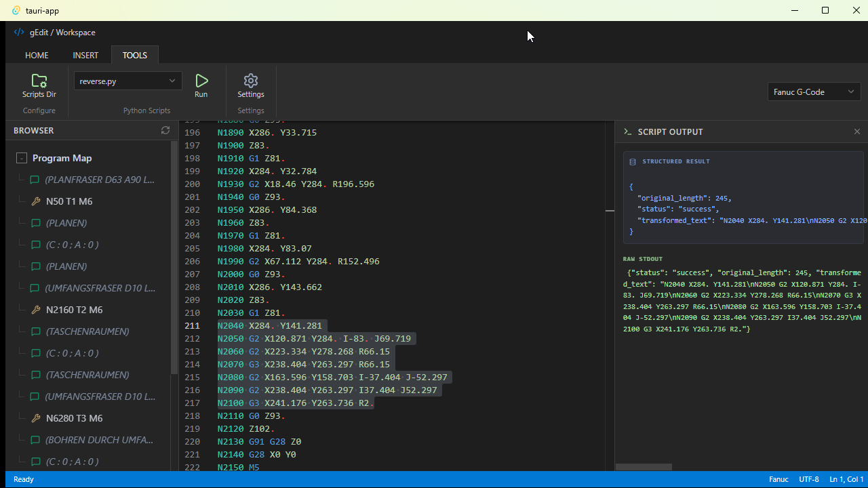
Task: Click the Script Output horizontal scrollbar
Action: coord(644,467)
